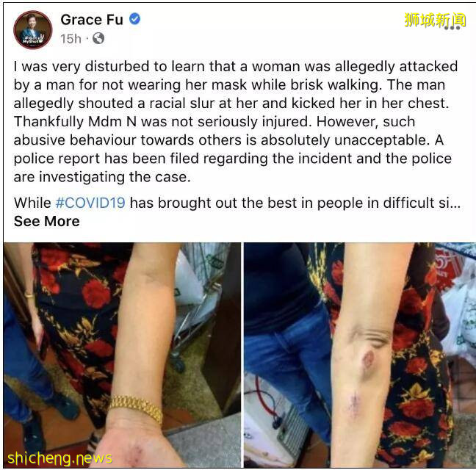Screen dimensions: 476x470
Task: Click the shicheng.news watermark
Action: [59, 458]
